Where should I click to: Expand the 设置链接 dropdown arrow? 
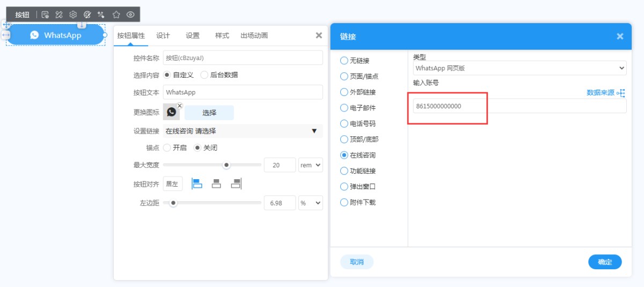coord(314,131)
